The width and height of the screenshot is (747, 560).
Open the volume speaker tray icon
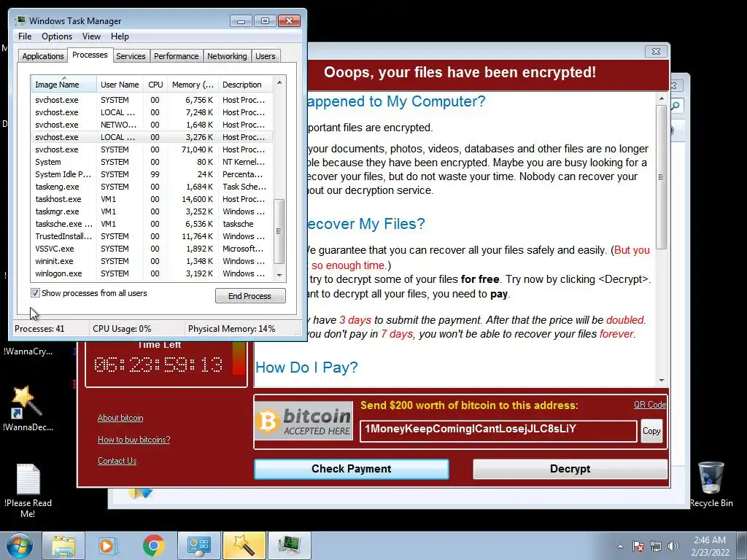pos(673,546)
